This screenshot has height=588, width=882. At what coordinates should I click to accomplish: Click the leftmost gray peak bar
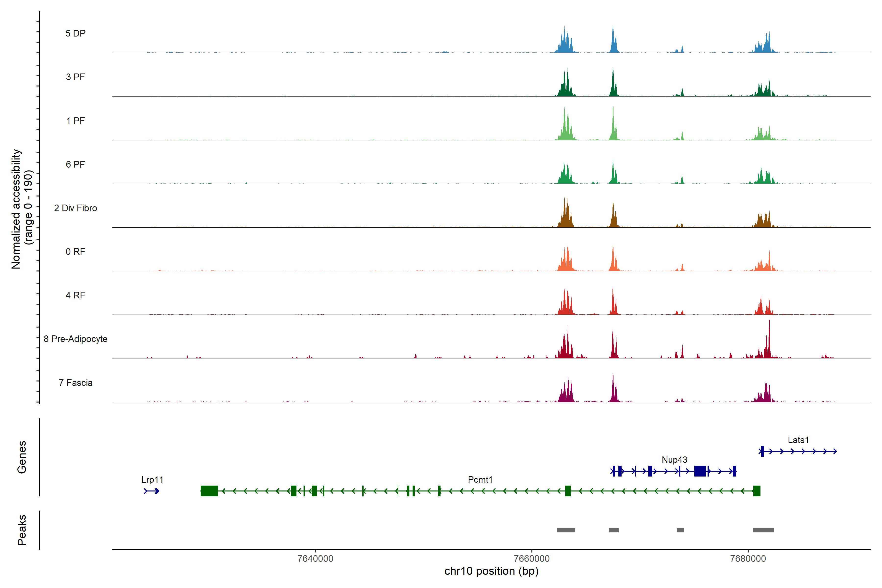coord(565,530)
